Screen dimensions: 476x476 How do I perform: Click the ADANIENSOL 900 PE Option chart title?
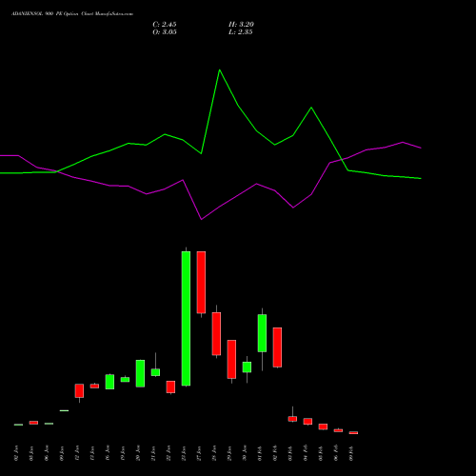(72, 14)
